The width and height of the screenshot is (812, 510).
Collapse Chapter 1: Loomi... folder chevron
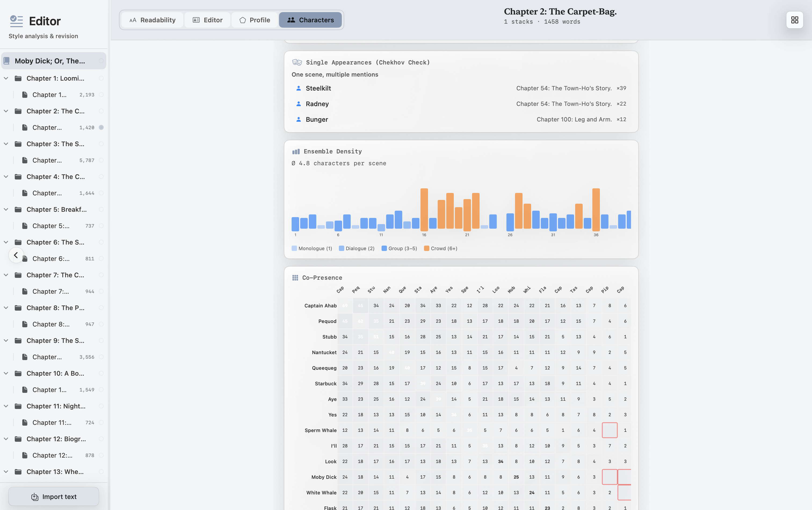pos(6,78)
